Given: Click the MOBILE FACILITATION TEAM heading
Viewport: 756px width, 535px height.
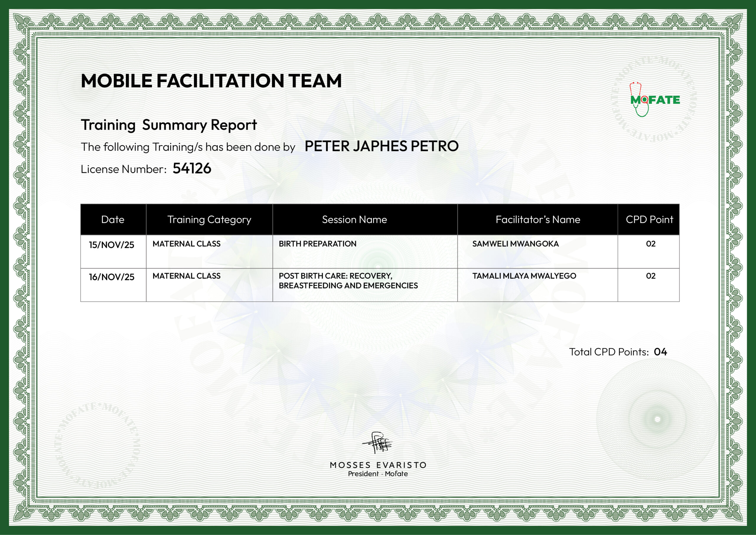Looking at the screenshot, I should (x=211, y=81).
